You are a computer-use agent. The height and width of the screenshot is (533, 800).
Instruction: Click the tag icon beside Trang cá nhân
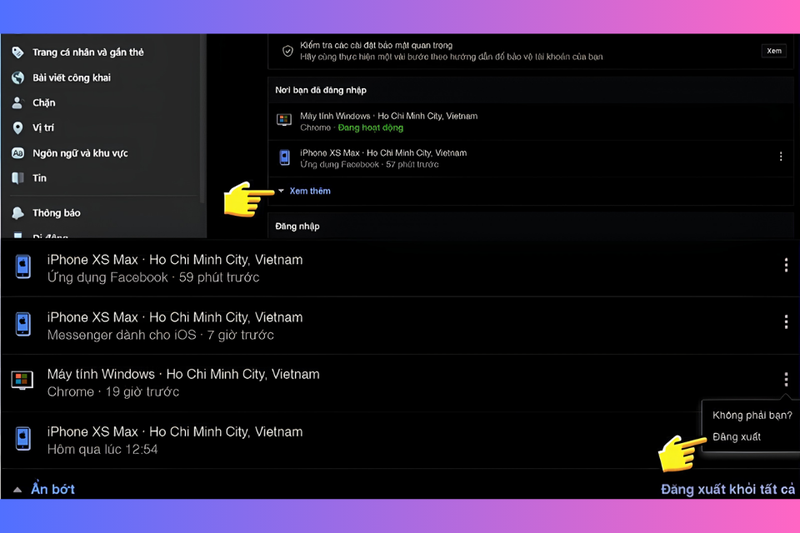[x=18, y=52]
